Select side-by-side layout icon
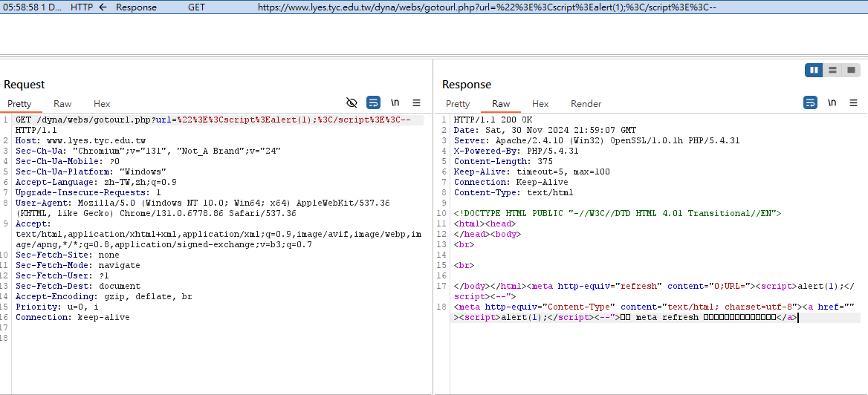This screenshot has width=868, height=395. pyautogui.click(x=814, y=71)
